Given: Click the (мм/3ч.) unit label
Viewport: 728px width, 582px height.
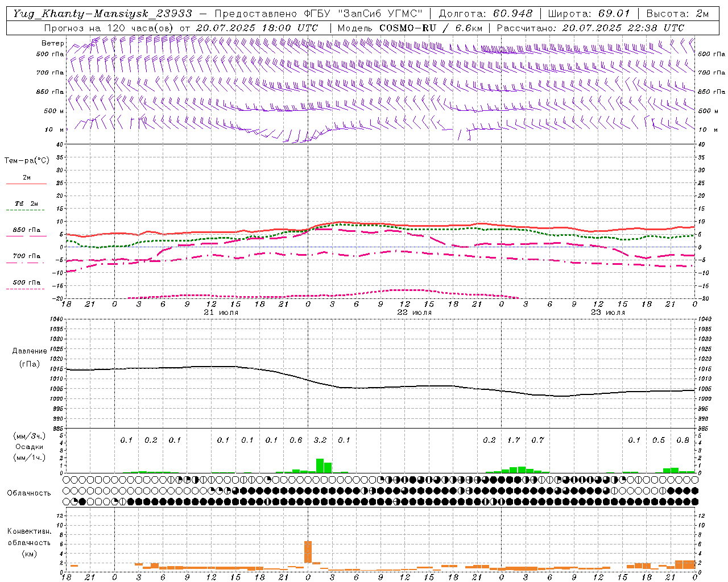Looking at the screenshot, I should (x=30, y=436).
